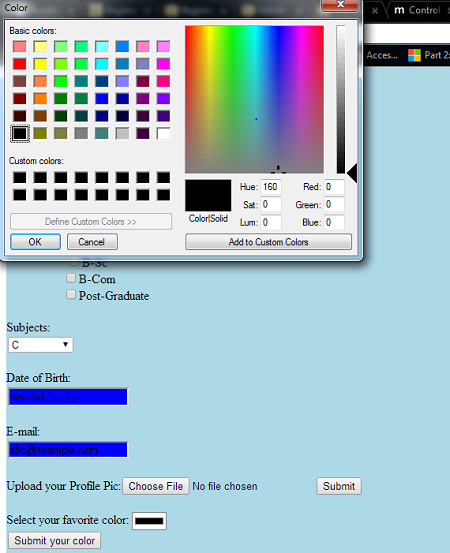Select the magenta basic color swatch
This screenshot has height=553, width=450.
[164, 64]
